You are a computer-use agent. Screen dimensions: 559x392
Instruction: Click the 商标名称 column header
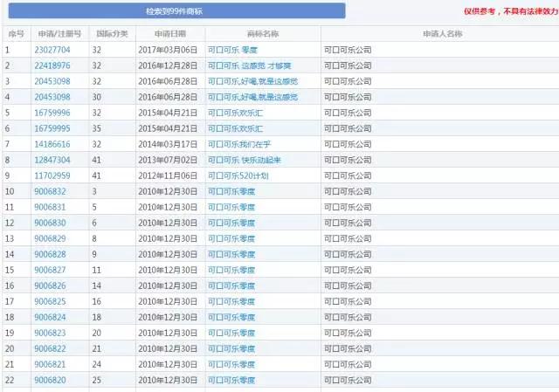pos(262,34)
